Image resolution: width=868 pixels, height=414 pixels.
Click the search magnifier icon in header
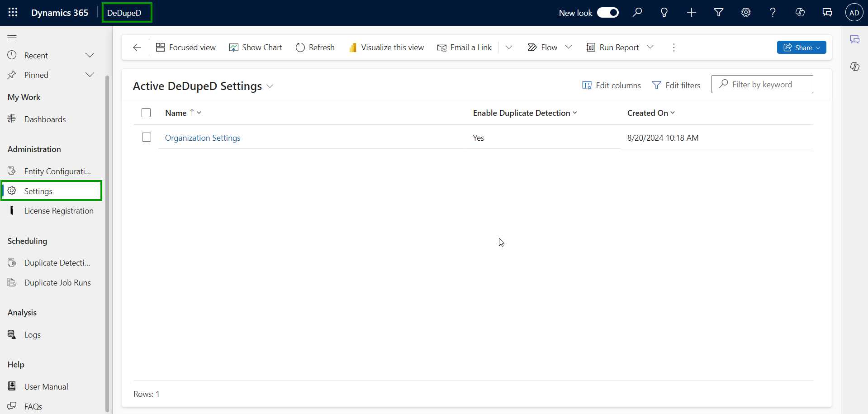point(637,13)
